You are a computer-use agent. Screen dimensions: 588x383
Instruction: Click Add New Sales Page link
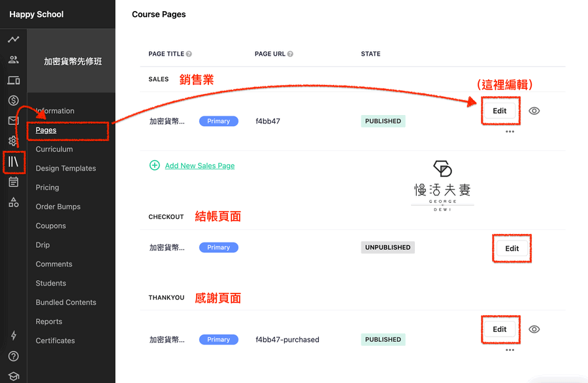(x=199, y=165)
